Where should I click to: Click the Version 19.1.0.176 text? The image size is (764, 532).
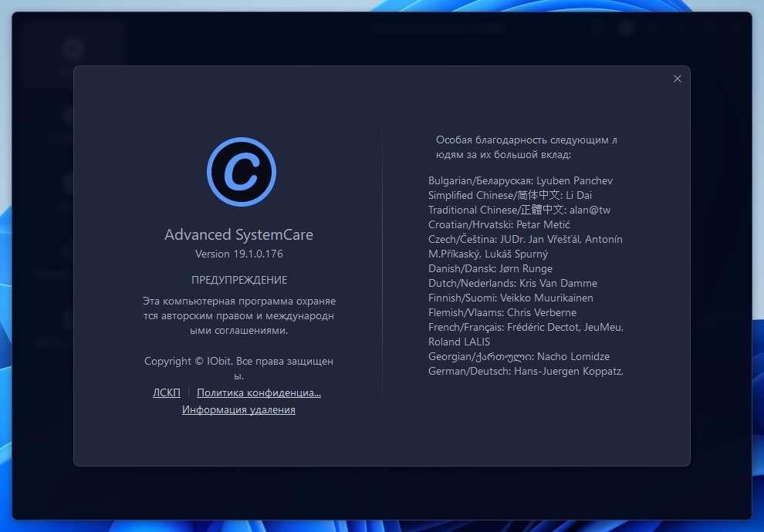pyautogui.click(x=238, y=254)
